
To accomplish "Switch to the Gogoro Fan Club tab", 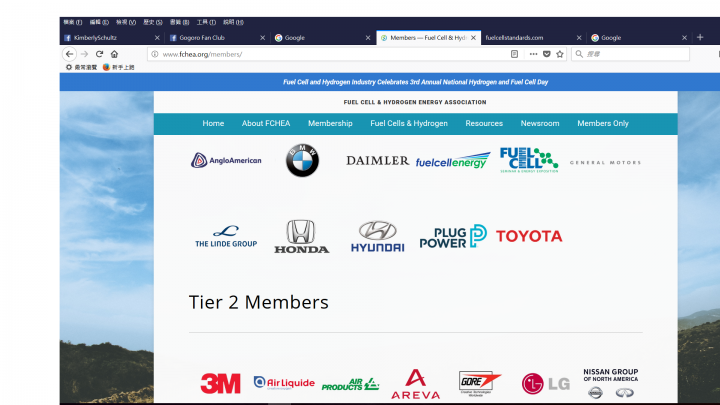I will [218, 38].
